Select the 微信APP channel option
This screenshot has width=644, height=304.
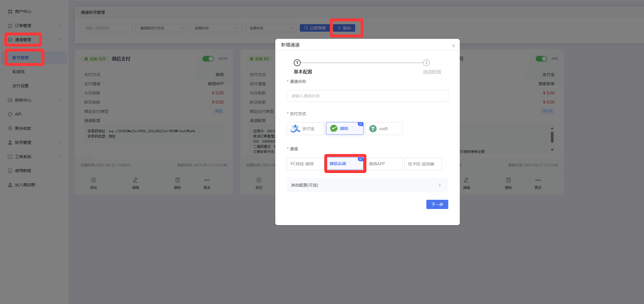pos(384,164)
